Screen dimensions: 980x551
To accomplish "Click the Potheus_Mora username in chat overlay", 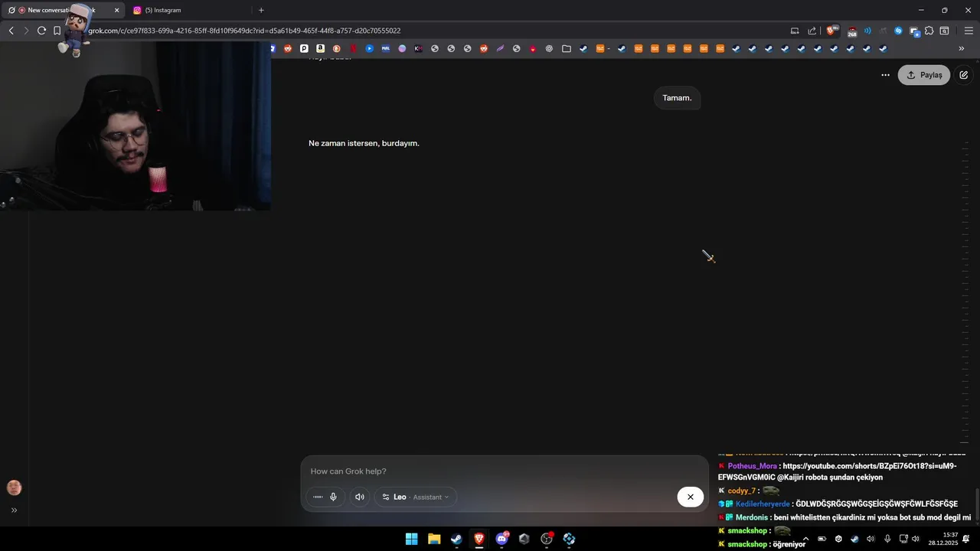I will tap(752, 466).
